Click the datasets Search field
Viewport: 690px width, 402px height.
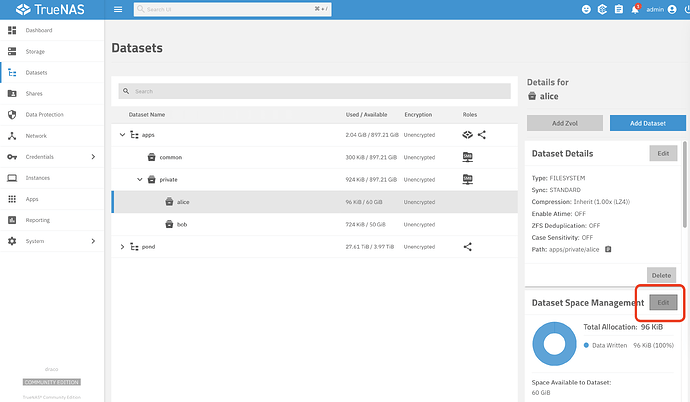[x=315, y=91]
